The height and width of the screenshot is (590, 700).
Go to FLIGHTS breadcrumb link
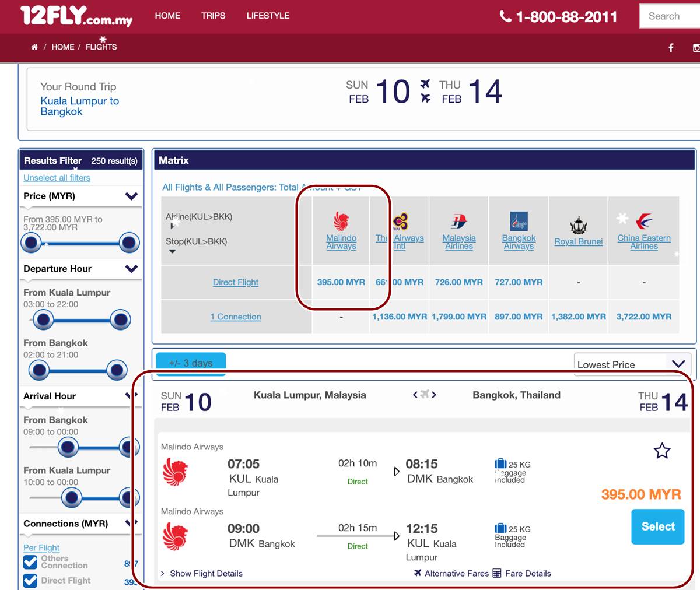tap(101, 47)
